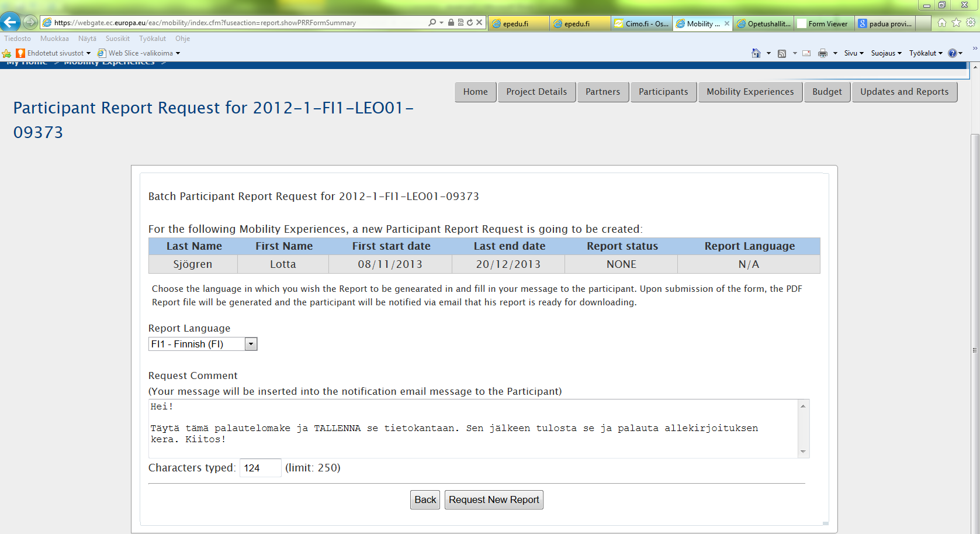Open the Partners section
The image size is (980, 534).
pos(603,92)
